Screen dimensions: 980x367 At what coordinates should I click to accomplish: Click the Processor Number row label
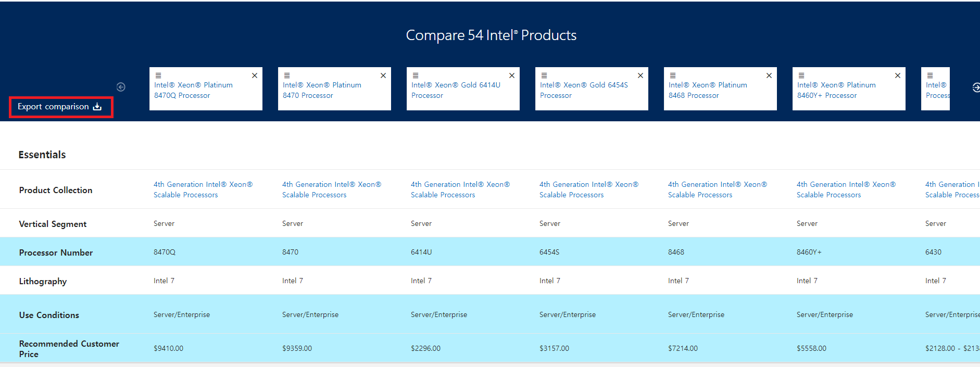tap(56, 252)
